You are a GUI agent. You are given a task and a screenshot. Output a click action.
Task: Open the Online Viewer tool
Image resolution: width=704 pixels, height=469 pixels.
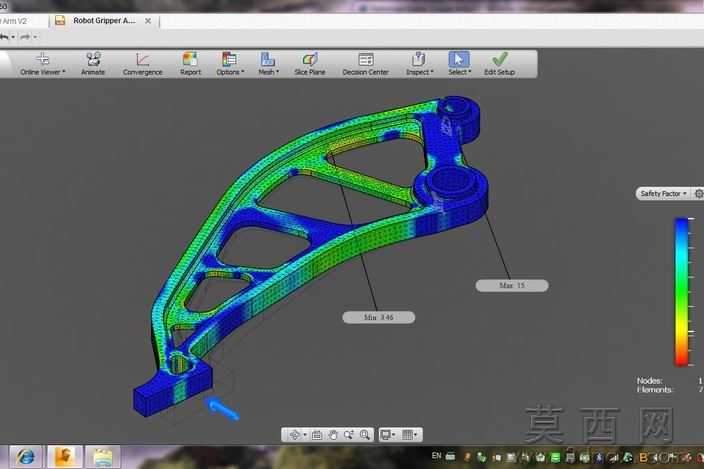tap(43, 64)
